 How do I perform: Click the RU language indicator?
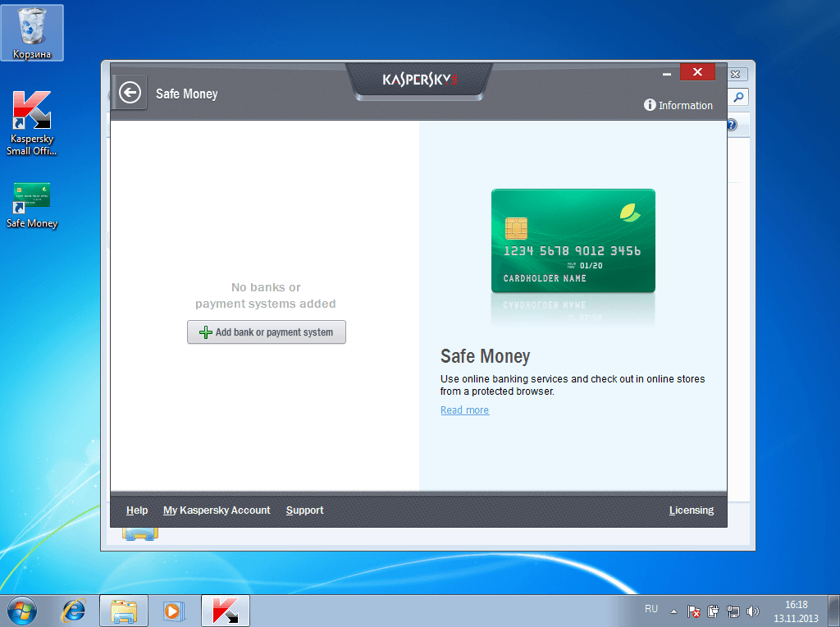click(651, 609)
